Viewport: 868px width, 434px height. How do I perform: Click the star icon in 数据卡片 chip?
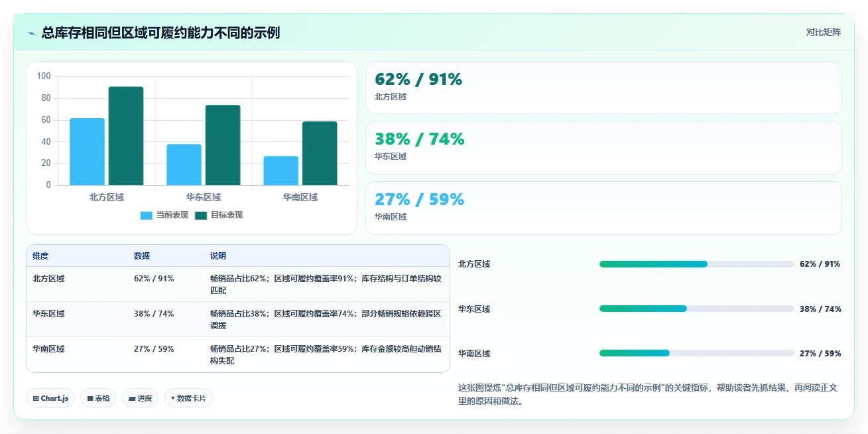(173, 398)
